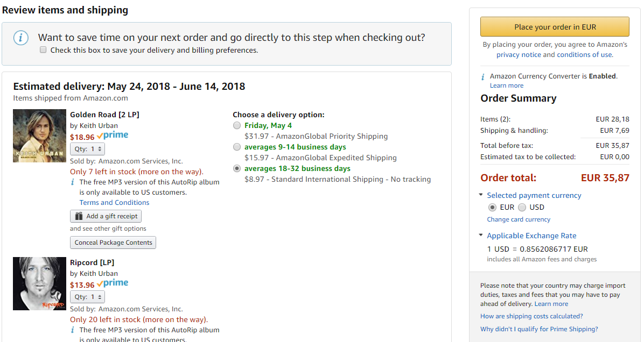This screenshot has width=644, height=342.
Task: Open the Qty dropdown for Ripcord
Action: [87, 297]
